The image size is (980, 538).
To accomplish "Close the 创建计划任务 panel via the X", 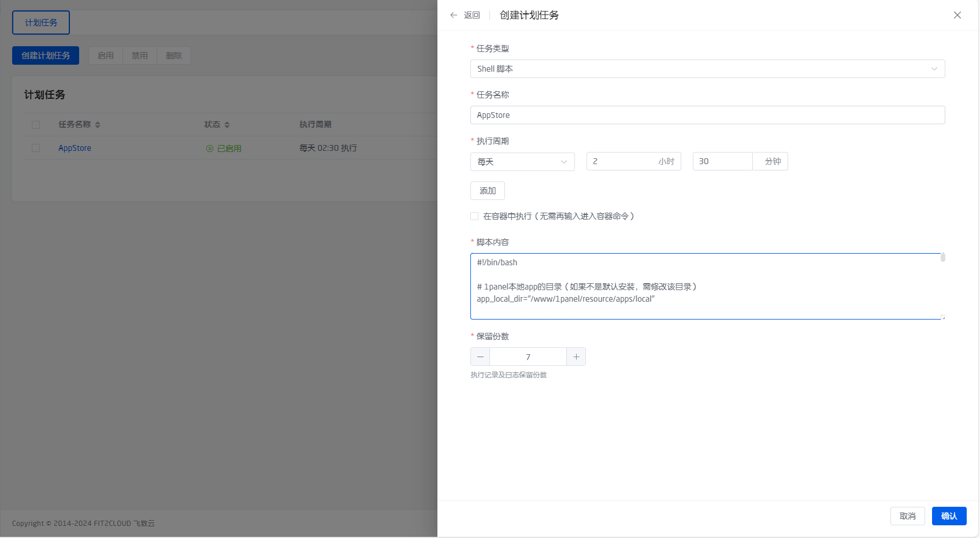I will pyautogui.click(x=957, y=15).
